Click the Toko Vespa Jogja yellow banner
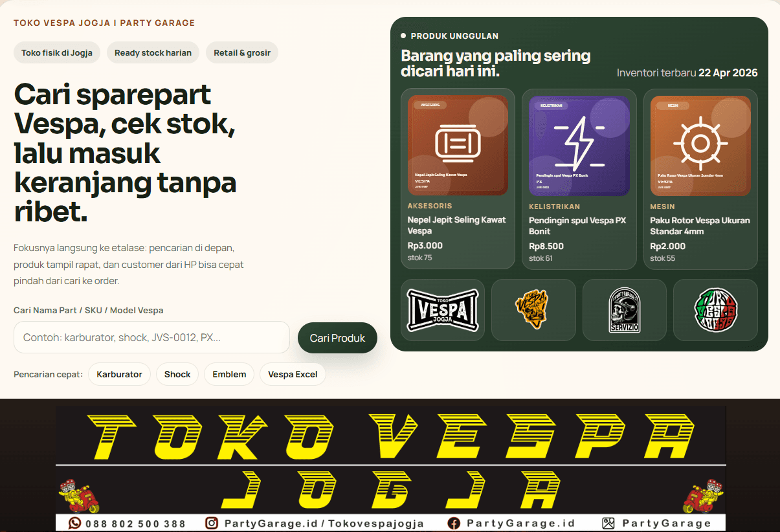Viewport: 780px width, 532px height. [390, 468]
